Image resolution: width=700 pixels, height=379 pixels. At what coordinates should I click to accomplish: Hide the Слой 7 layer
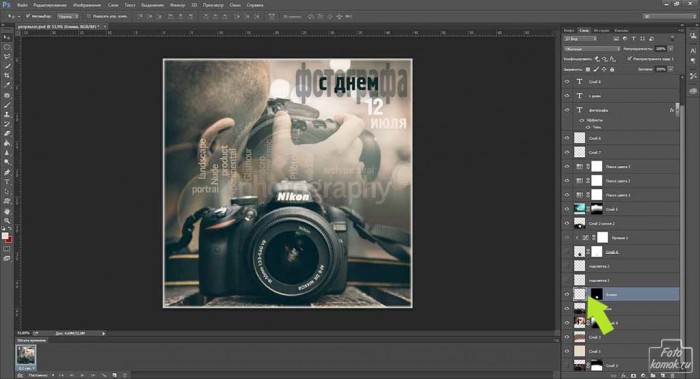[567, 152]
